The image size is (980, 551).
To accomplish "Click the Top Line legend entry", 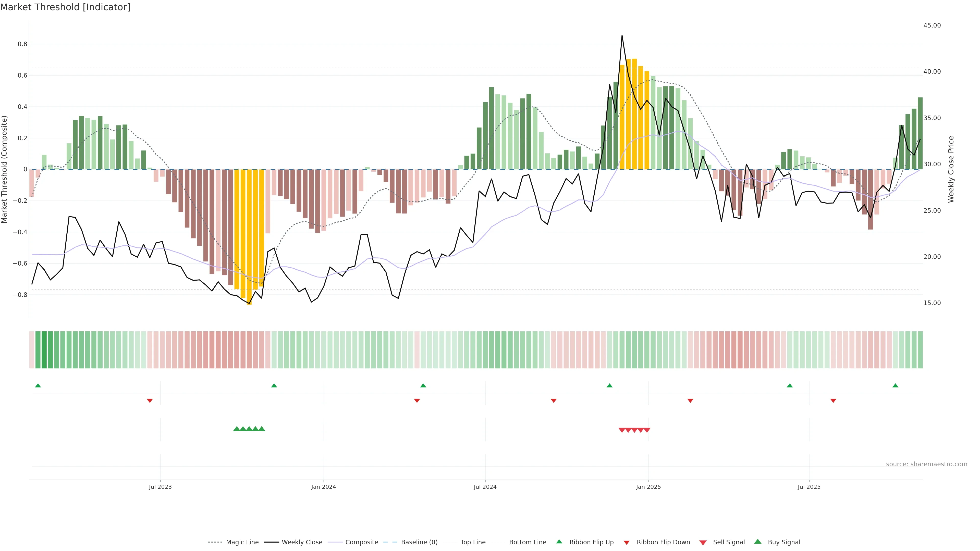I will (x=473, y=542).
